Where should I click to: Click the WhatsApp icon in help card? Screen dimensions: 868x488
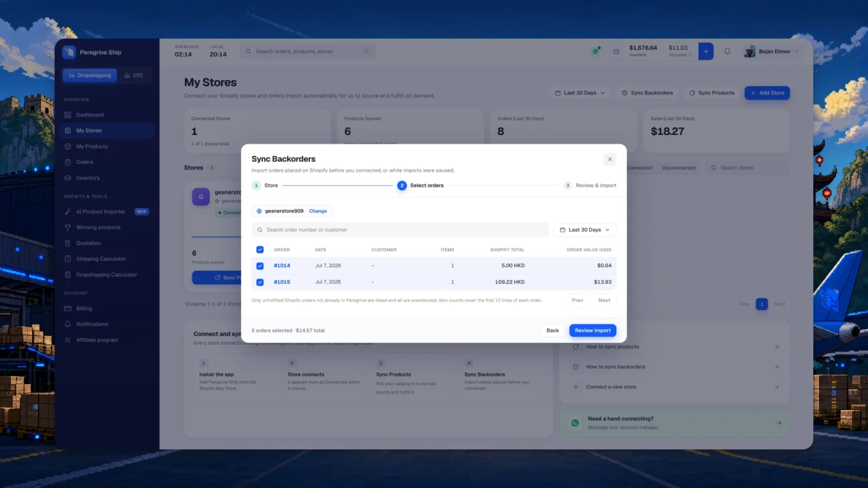coord(575,423)
